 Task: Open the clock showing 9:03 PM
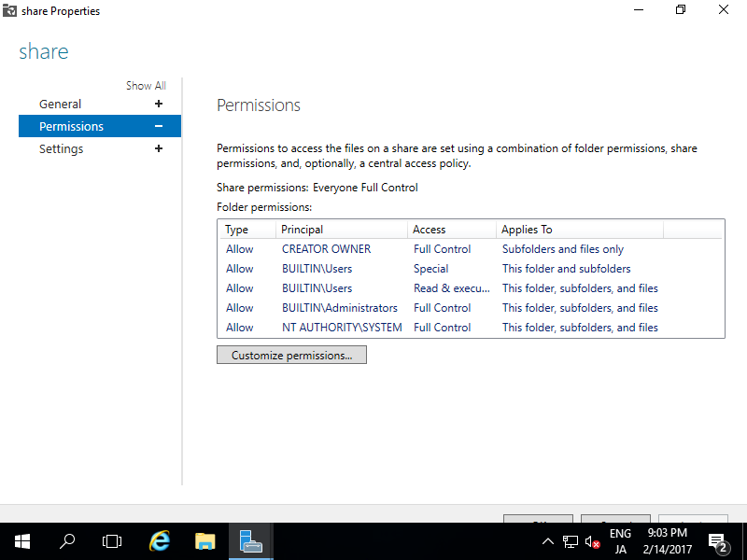click(x=667, y=541)
